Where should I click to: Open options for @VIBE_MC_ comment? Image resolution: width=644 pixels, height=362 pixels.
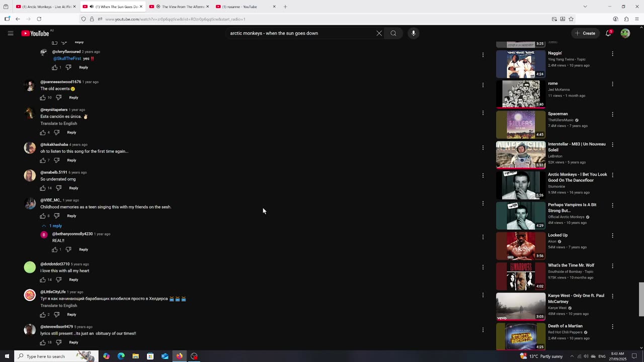483,204
